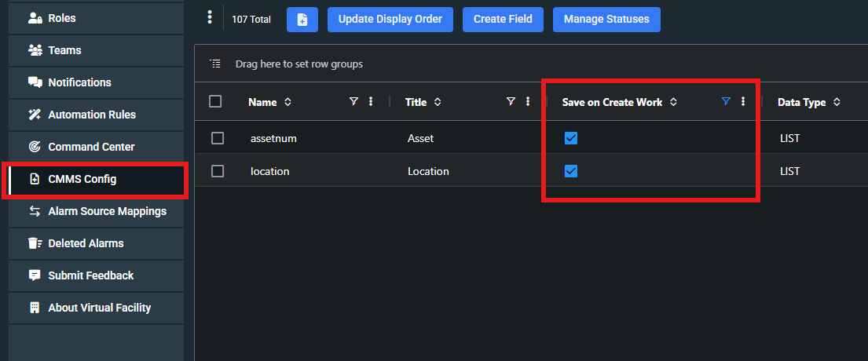Screen dimensions: 868x361
Task: Sort by the Data Type column arrows
Action: [x=837, y=102]
